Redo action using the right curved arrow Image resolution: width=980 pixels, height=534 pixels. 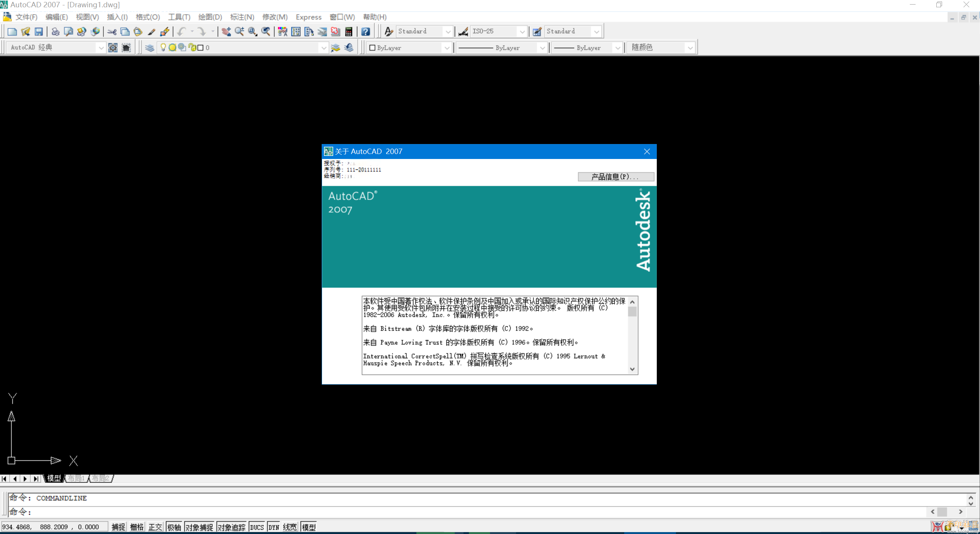tap(202, 31)
